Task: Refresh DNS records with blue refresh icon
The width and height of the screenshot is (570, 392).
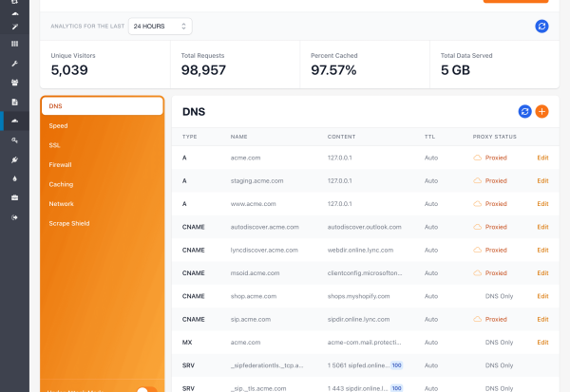Action: click(524, 112)
